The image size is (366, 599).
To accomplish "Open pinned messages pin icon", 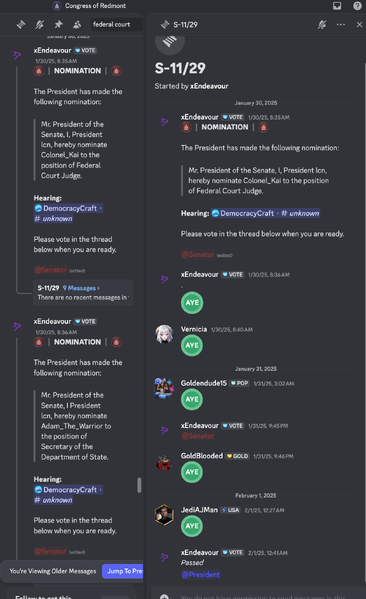I will click(x=58, y=24).
